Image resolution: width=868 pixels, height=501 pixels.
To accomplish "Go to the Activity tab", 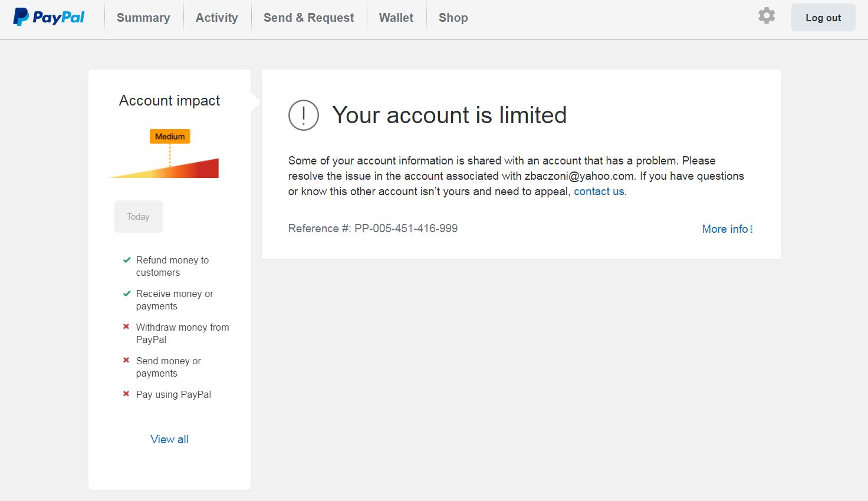I will pos(217,18).
